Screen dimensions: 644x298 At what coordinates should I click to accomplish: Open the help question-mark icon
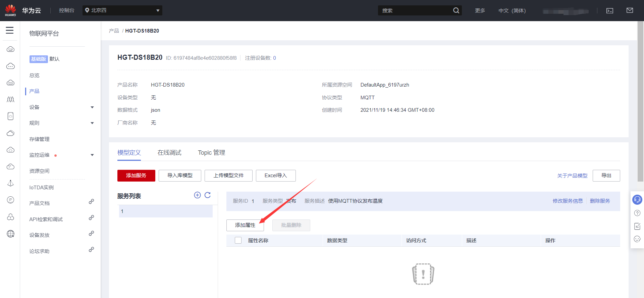point(637,213)
